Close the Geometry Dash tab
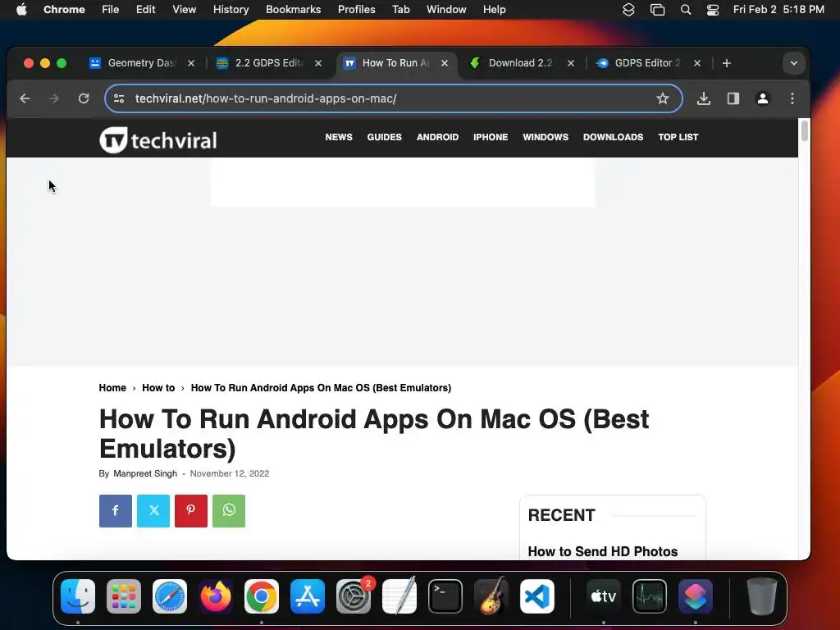 (190, 63)
